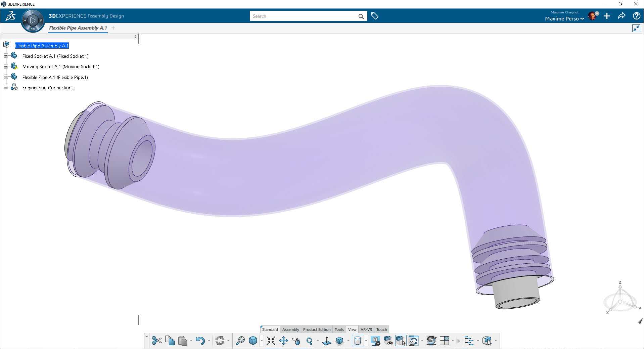Toggle the cylinder shading view mode
Viewport: 644px width, 349px height.
358,341
